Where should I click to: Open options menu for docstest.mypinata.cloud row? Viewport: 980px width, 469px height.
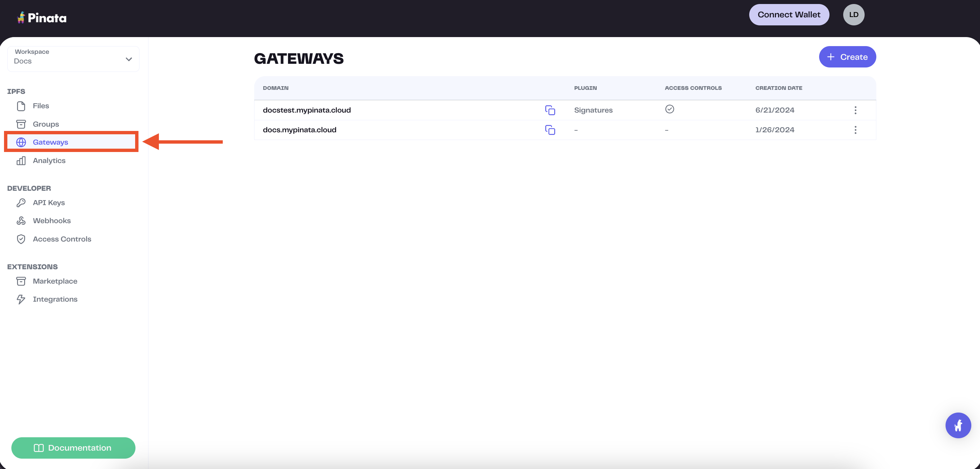click(x=855, y=110)
